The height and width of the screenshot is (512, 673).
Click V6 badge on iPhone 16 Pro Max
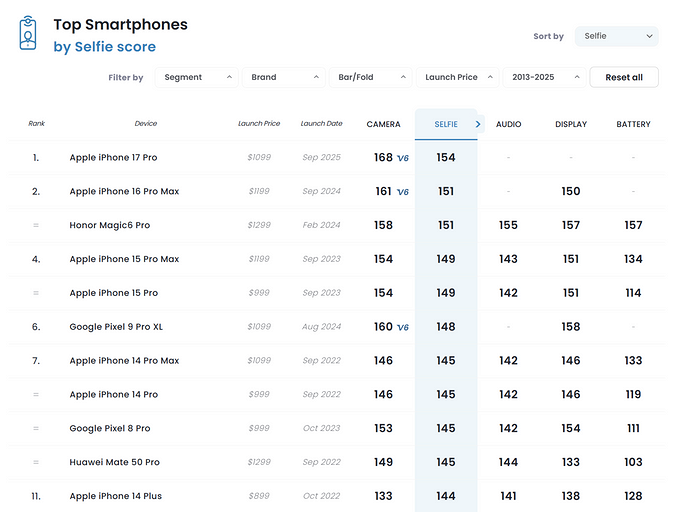(x=403, y=192)
